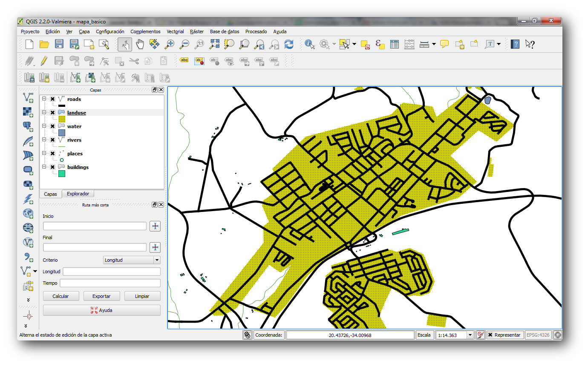Open the Proyecto menu

tap(30, 31)
